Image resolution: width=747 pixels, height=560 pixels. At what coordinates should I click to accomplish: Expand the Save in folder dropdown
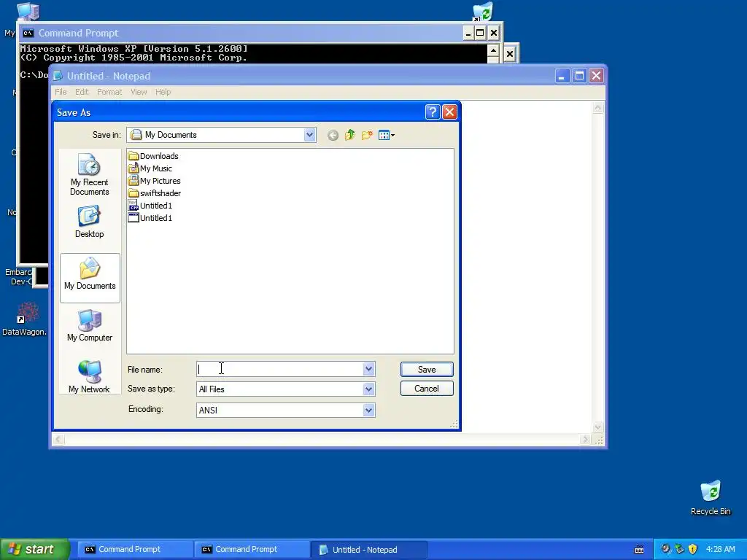coord(309,135)
